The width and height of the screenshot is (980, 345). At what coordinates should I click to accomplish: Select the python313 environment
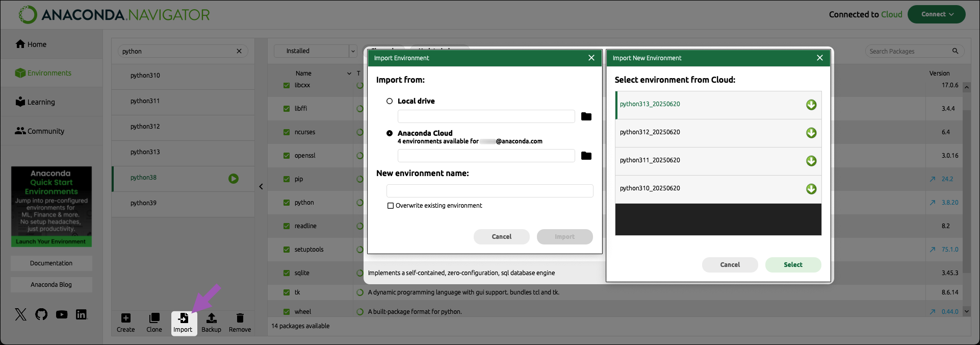(x=183, y=152)
